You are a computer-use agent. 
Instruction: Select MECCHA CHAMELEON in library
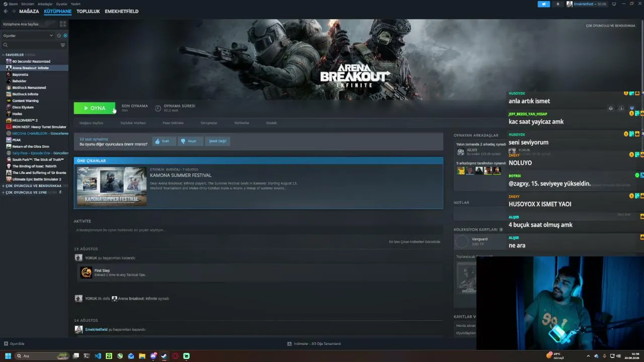tap(34, 133)
